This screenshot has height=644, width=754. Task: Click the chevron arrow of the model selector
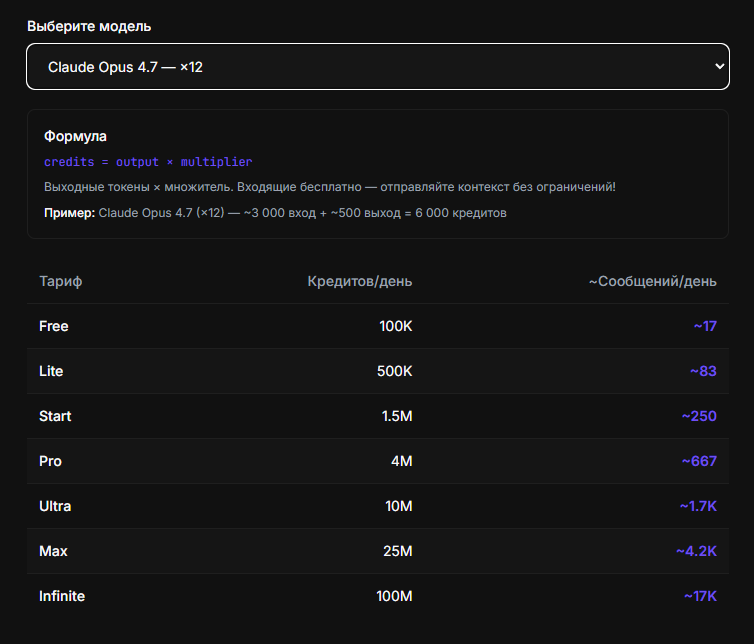[x=719, y=67]
